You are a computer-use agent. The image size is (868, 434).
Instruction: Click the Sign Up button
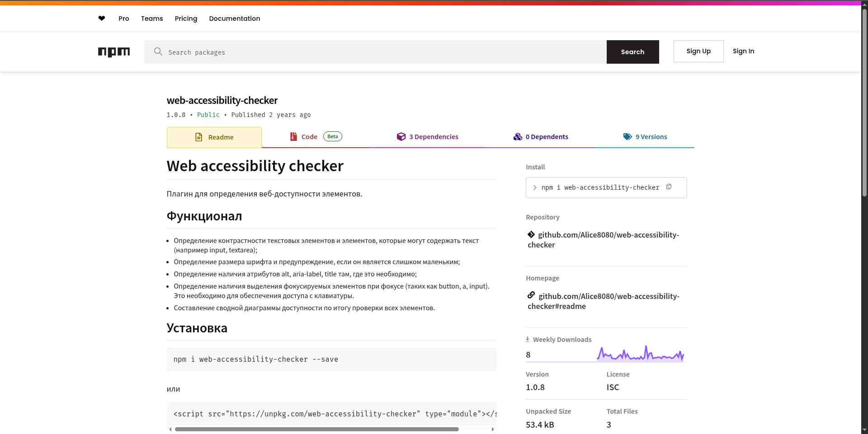tap(698, 51)
